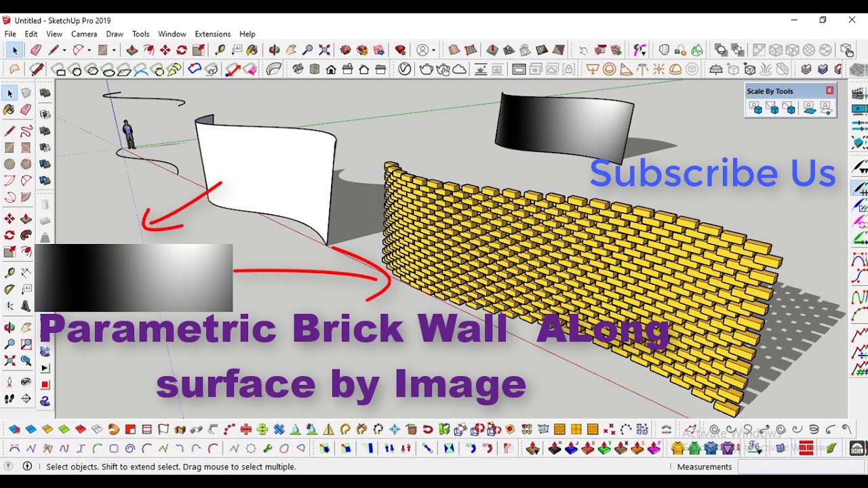Switch to Front standard view
The height and width of the screenshot is (488, 868).
pos(331,69)
